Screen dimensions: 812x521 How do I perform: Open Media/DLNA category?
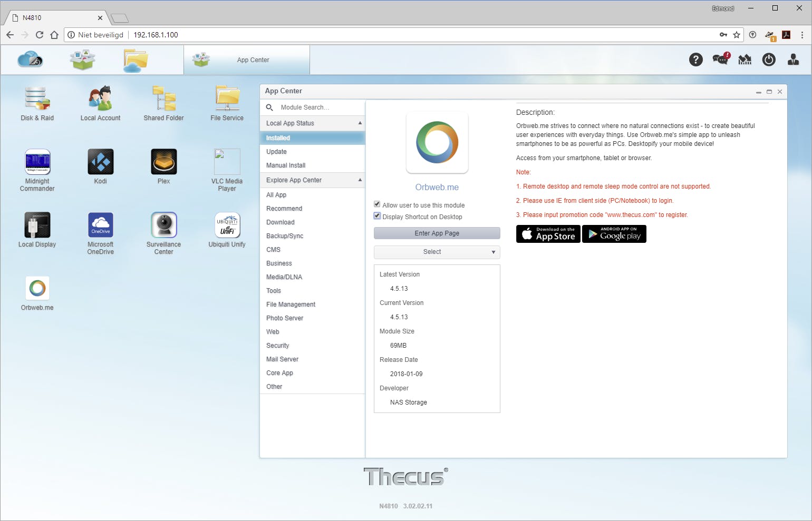click(x=312, y=277)
